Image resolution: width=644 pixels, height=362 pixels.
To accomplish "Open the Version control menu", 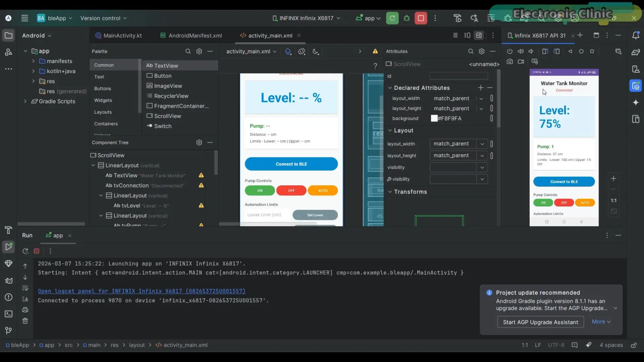I will click(104, 18).
